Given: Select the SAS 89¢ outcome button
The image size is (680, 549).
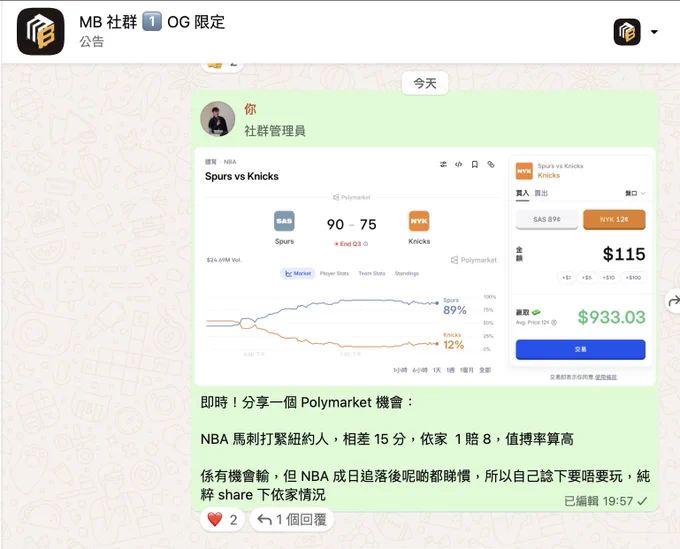Looking at the screenshot, I should click(547, 219).
